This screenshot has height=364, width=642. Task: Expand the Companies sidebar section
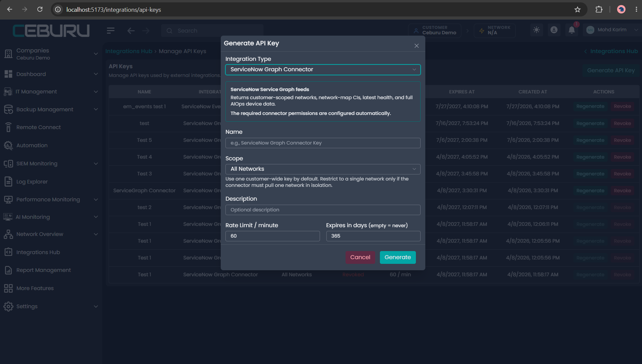[96, 54]
